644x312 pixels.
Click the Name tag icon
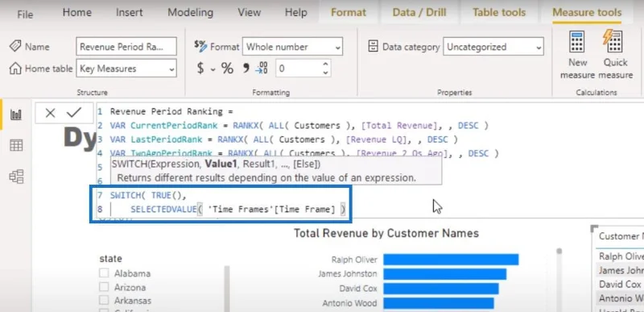coord(15,46)
